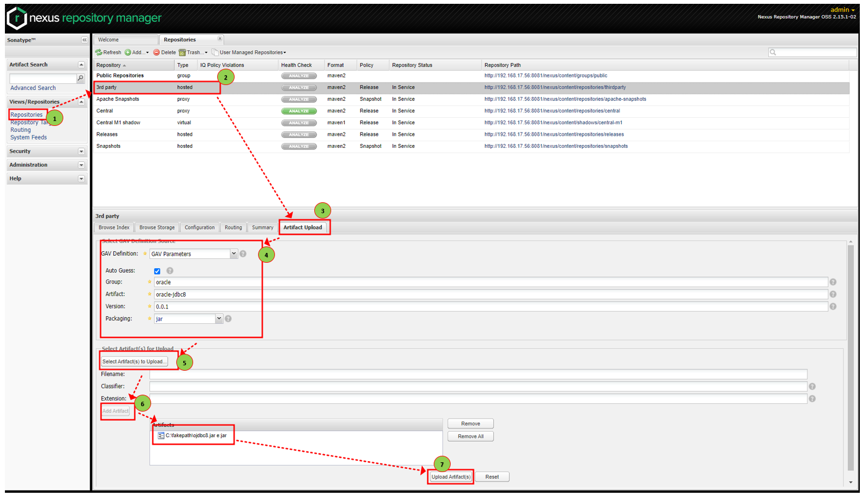The width and height of the screenshot is (868, 495).
Task: Open the Routing tab in 3rd party
Action: click(234, 228)
